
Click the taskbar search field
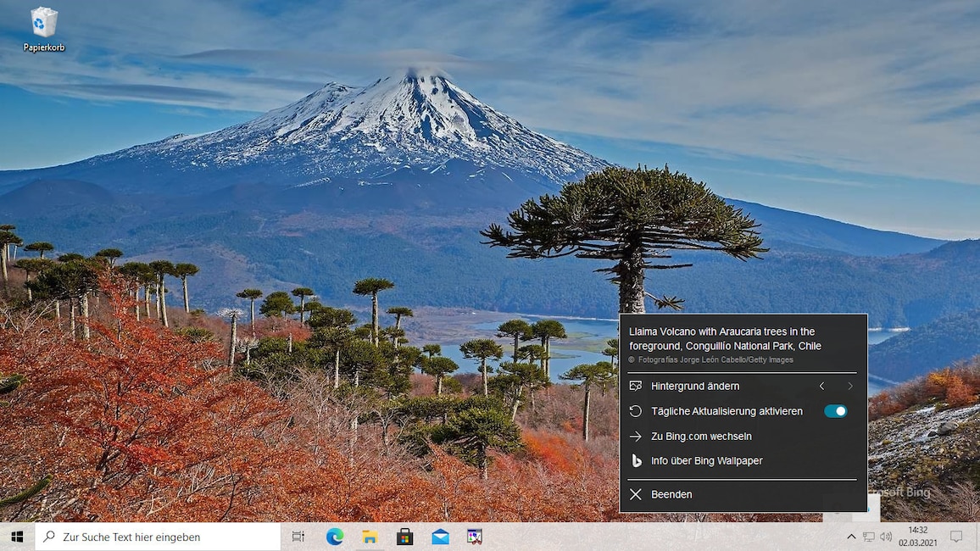coord(158,537)
